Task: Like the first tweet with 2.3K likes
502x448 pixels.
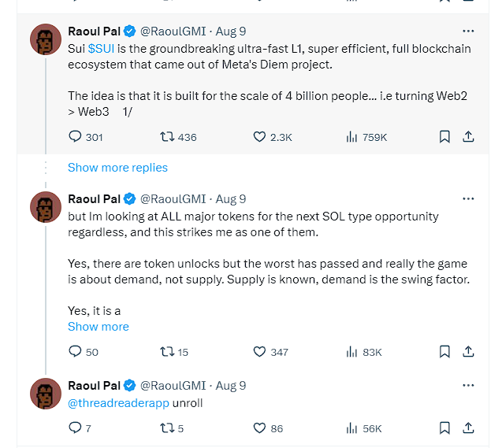Action: point(260,137)
